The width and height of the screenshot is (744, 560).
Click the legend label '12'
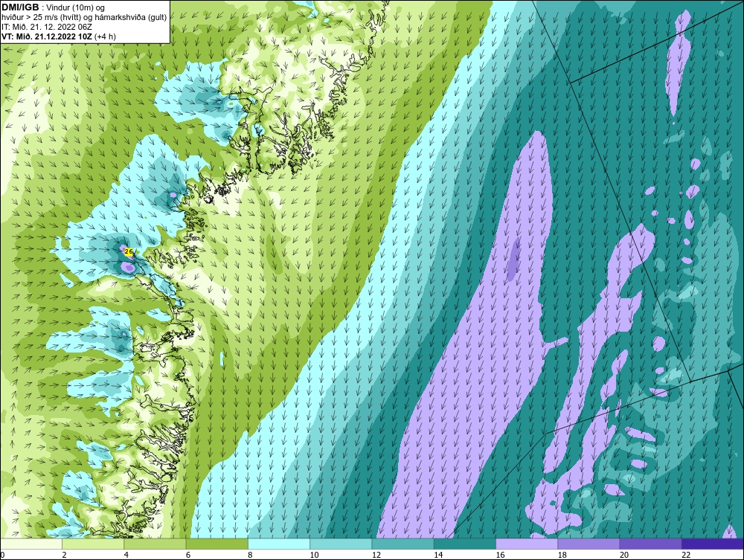[376, 555]
